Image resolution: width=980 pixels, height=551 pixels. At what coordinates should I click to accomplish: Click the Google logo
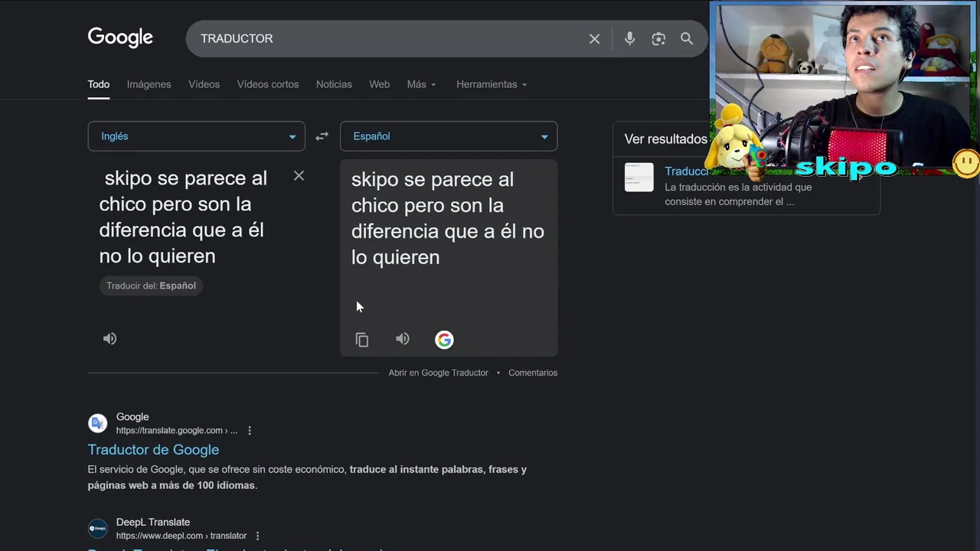point(120,37)
